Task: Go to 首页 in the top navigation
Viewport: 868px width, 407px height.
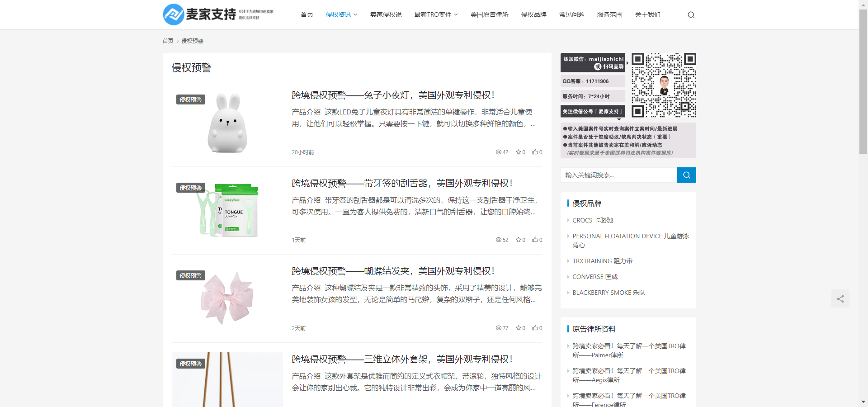Action: [307, 14]
